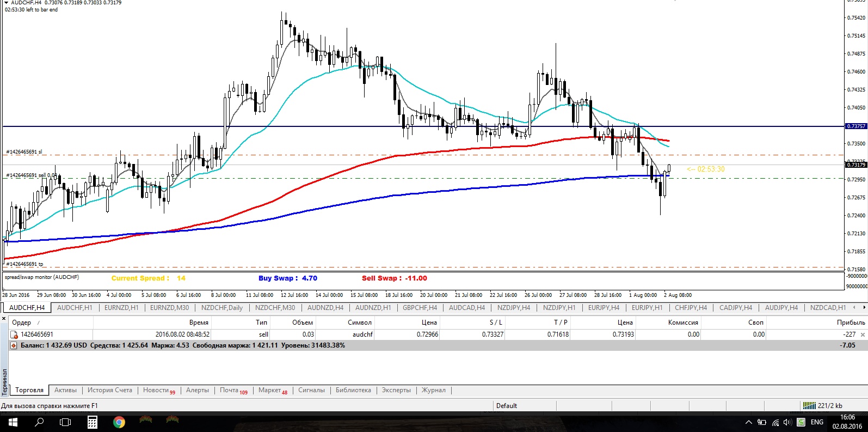
Task: Switch to the GBPCHF,H4 chart tab
Action: [420, 308]
